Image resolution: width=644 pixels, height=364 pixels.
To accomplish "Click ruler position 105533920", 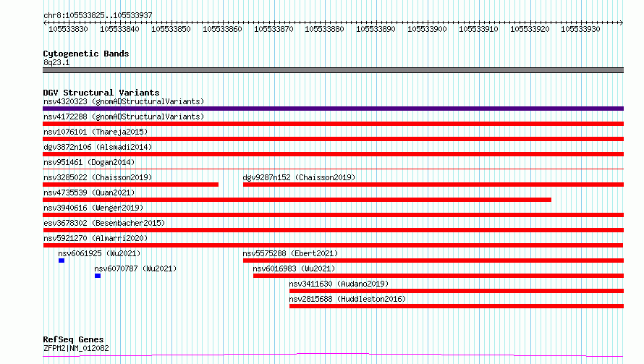I will pyautogui.click(x=530, y=29).
